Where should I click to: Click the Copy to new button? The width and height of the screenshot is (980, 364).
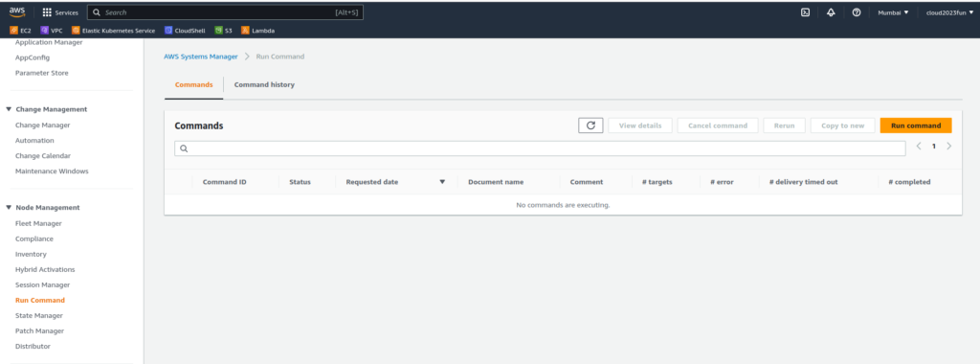click(x=842, y=125)
